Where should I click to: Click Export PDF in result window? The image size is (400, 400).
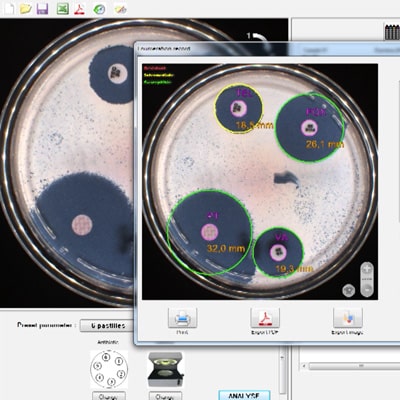point(265,318)
